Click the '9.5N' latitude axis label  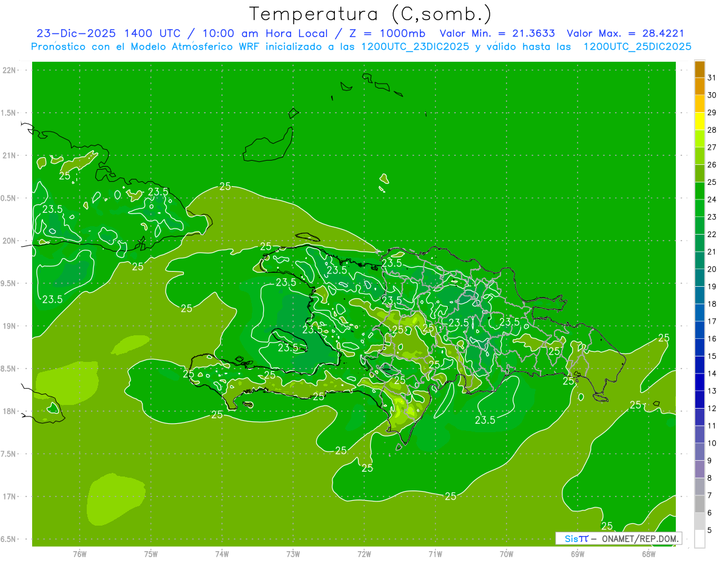tap(9, 284)
